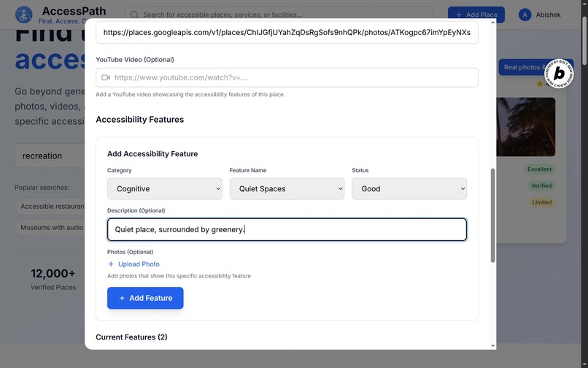
Task: Click the dialog vertical scrollbar thumb
Action: click(x=492, y=215)
